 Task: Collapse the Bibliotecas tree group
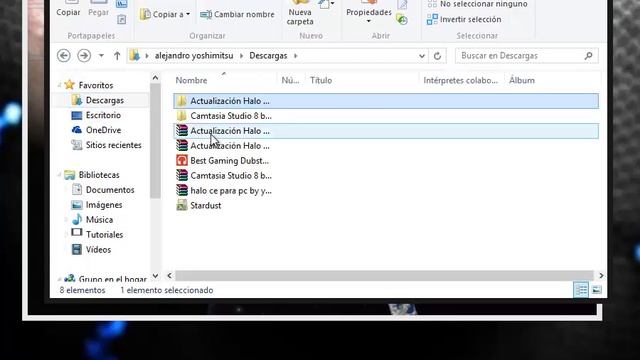60,175
